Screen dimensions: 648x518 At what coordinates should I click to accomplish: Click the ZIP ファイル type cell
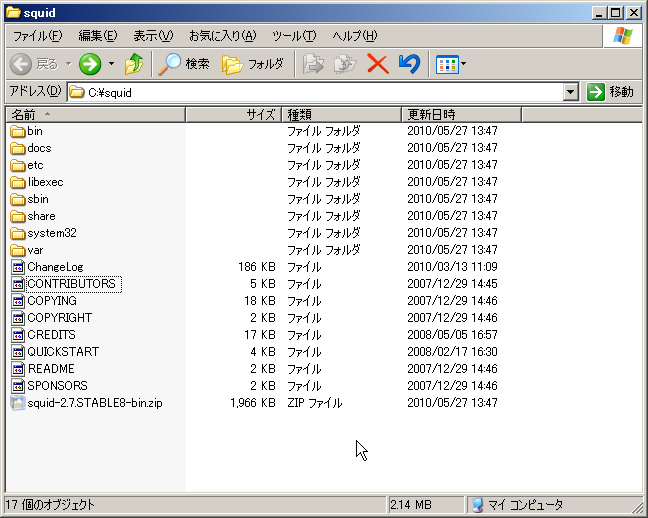coord(314,403)
